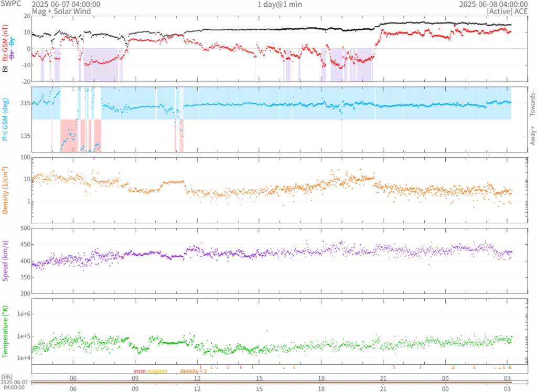Click the yellow 'suspect' flag legend

[157, 371]
